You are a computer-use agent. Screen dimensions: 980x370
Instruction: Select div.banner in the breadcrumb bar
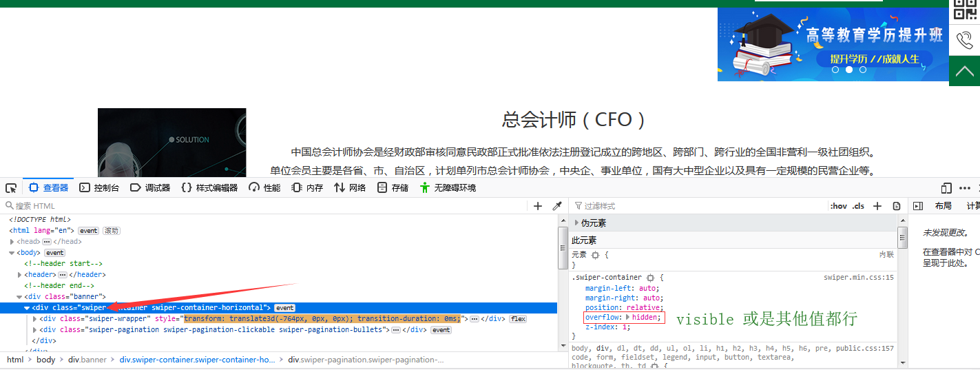tap(87, 360)
